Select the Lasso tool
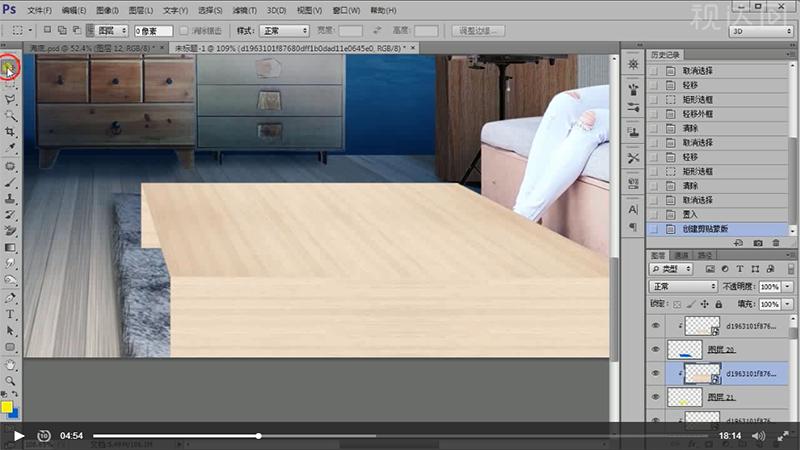This screenshot has width=800, height=450. [x=10, y=99]
